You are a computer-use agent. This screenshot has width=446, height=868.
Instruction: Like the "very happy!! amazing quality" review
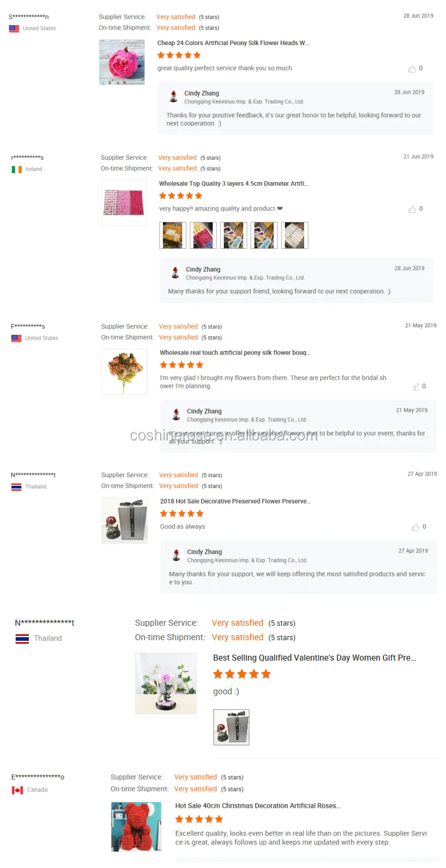click(x=412, y=209)
